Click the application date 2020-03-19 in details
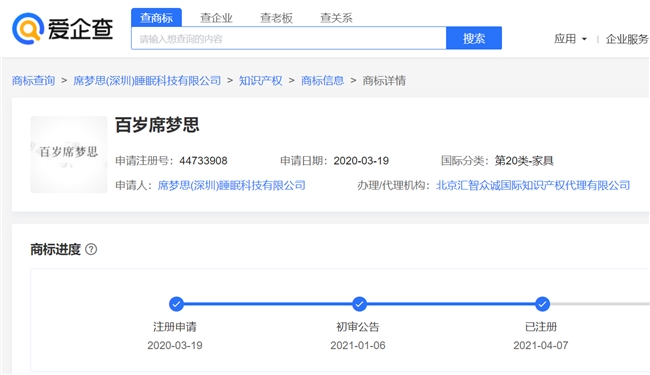 point(361,161)
